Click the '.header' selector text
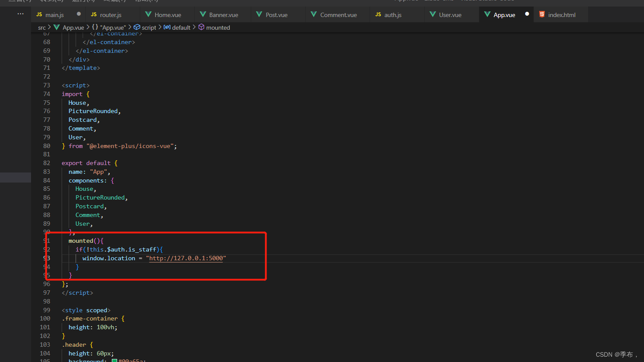Screen dimensions: 644x362 tap(74, 345)
